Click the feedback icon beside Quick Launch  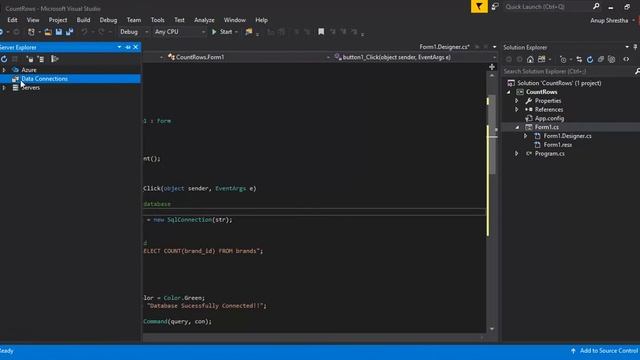point(495,7)
